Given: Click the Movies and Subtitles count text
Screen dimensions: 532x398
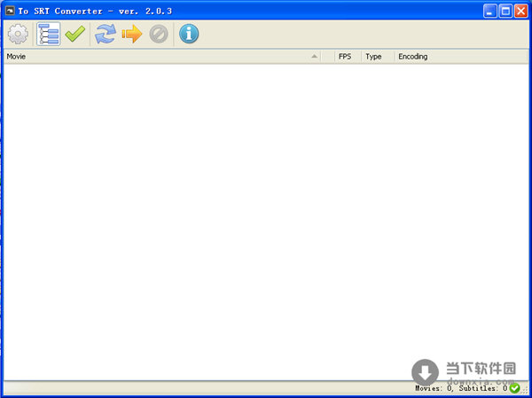Looking at the screenshot, I should pos(461,388).
